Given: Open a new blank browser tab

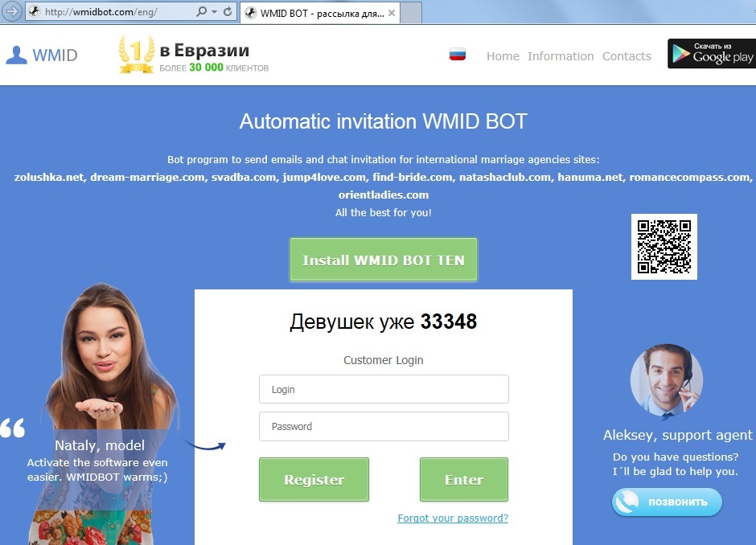Looking at the screenshot, I should [x=411, y=13].
